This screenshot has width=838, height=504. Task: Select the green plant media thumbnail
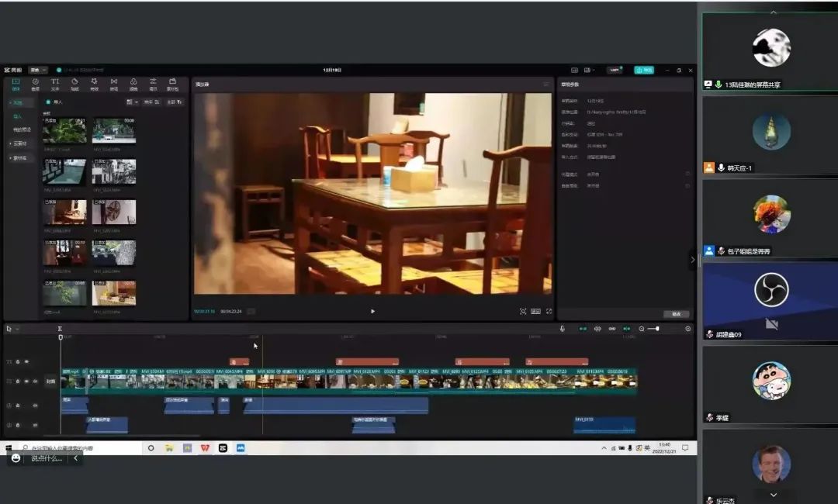pyautogui.click(x=64, y=131)
